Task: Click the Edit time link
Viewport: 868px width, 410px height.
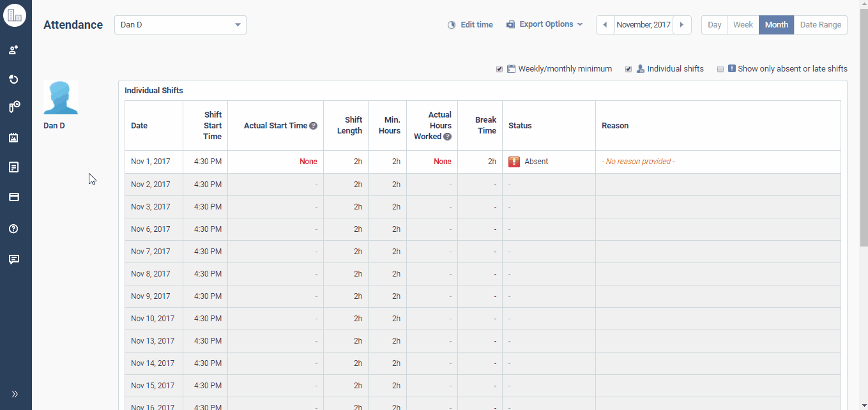Action: (x=470, y=25)
